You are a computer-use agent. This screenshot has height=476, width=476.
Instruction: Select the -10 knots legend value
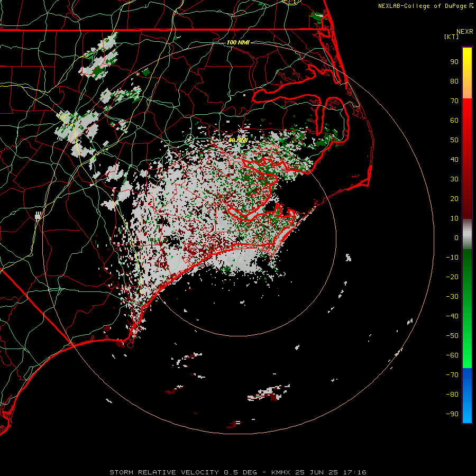(452, 258)
